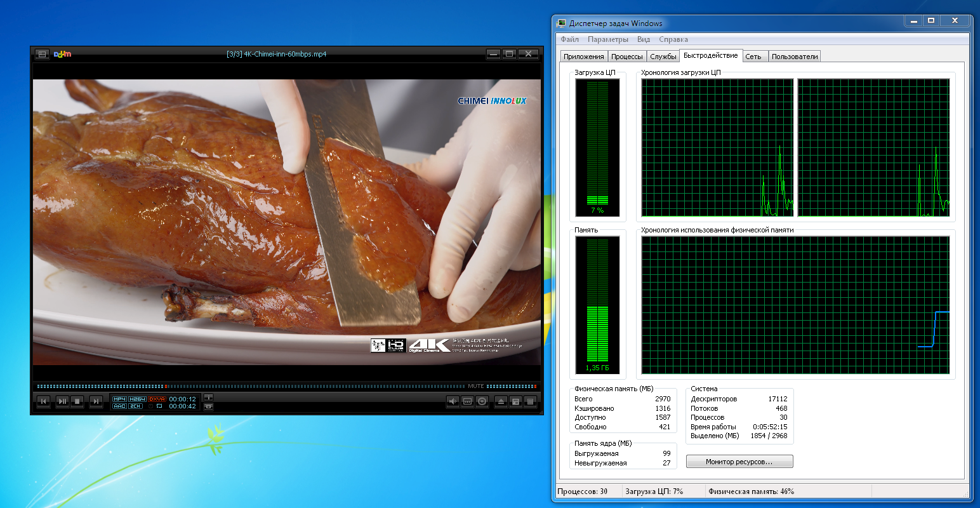This screenshot has width=980, height=508.
Task: Click the Дескрипторов value 17112
Action: (x=778, y=399)
